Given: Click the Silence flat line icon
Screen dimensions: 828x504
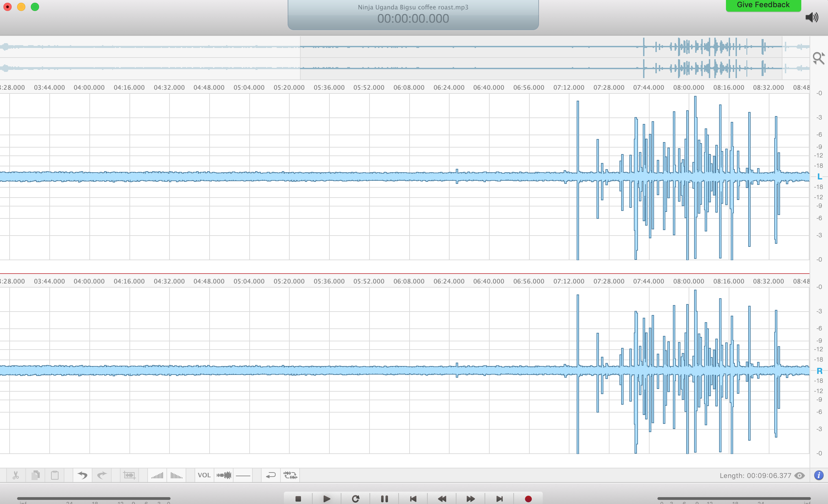Looking at the screenshot, I should (243, 475).
